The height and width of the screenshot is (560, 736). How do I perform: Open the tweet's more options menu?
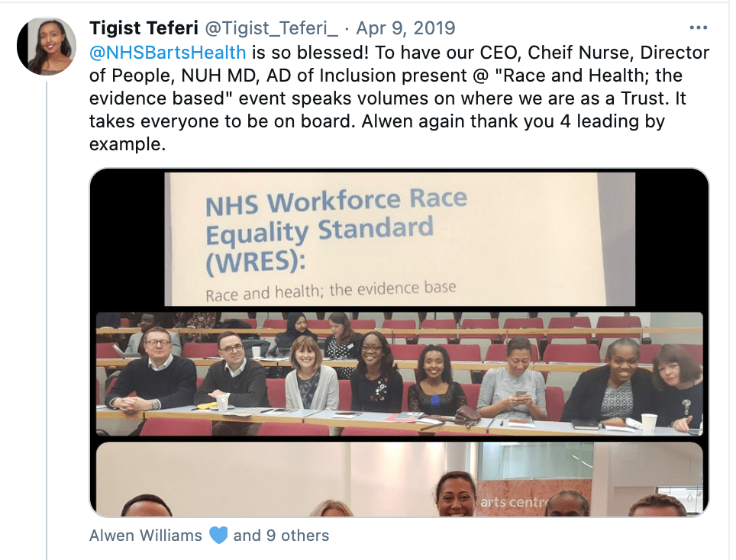click(698, 28)
